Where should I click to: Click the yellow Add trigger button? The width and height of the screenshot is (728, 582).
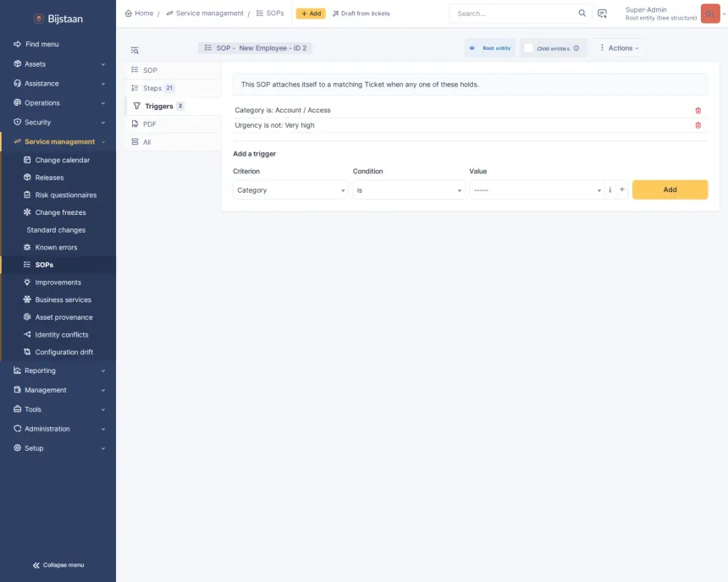tap(670, 189)
